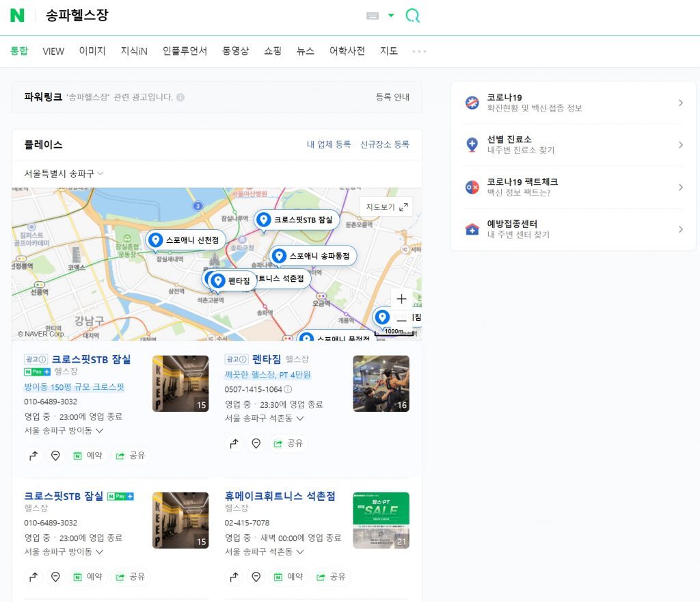Click the 내 업체 등록 link
Image resolution: width=700 pixels, height=602 pixels.
pos(329,144)
